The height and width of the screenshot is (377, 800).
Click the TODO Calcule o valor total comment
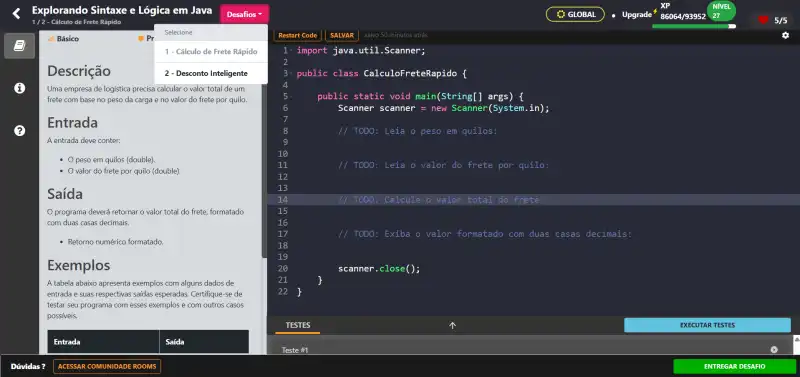tap(438, 199)
